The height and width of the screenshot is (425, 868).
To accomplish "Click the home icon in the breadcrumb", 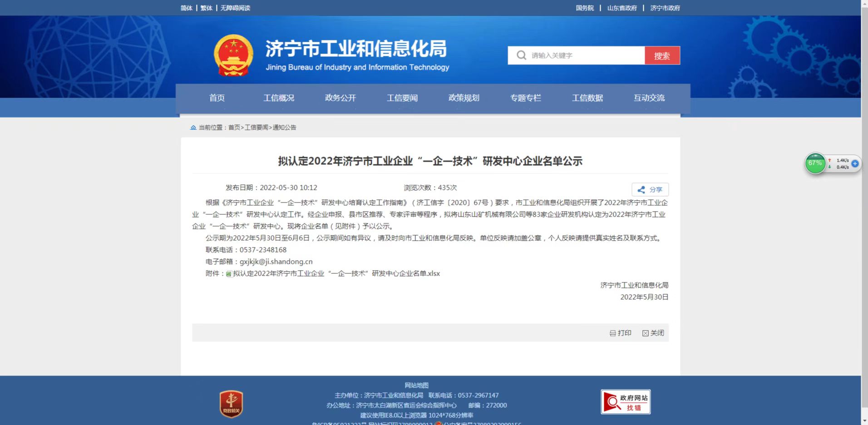I will click(193, 127).
